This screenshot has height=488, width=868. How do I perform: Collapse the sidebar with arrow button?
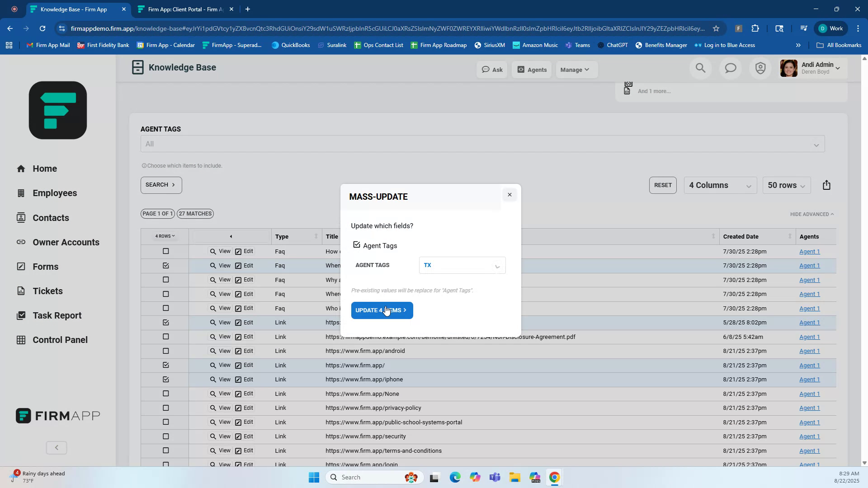click(x=57, y=448)
